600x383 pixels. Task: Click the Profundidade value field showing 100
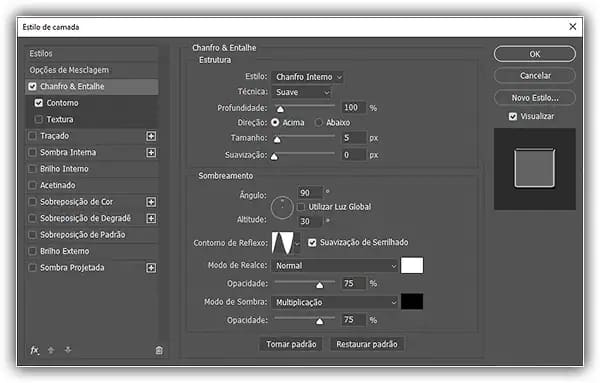(x=354, y=108)
